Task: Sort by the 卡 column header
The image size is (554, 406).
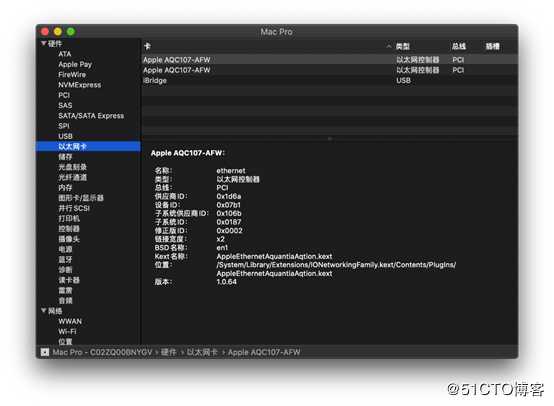Action: [x=147, y=46]
